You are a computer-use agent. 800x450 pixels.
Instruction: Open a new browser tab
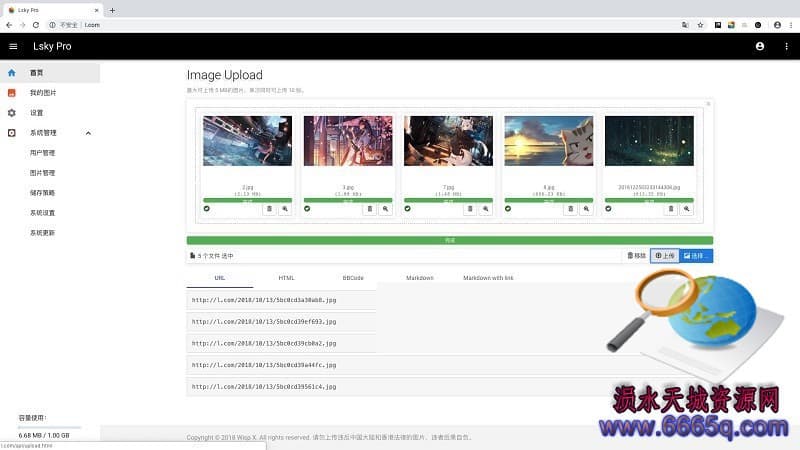(112, 10)
